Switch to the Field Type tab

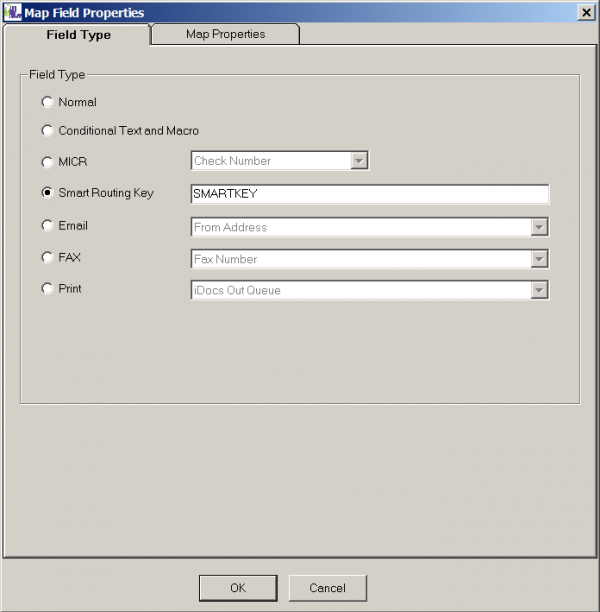point(78,35)
